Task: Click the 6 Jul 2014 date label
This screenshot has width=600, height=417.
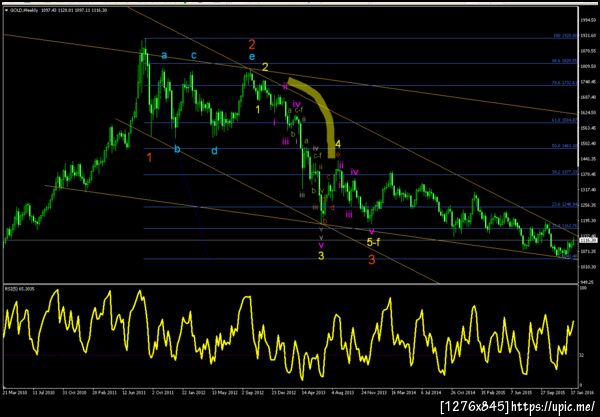Action: [431, 393]
